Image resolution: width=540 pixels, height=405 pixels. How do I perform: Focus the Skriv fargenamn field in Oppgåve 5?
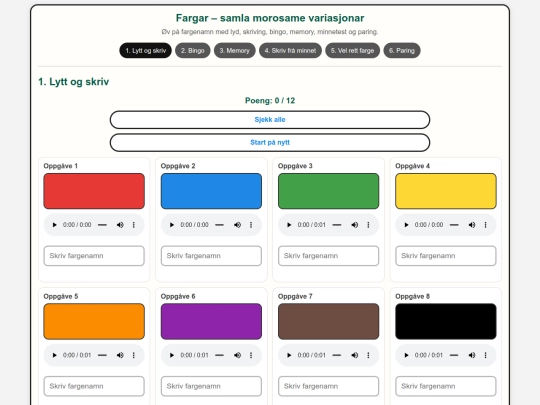click(x=94, y=386)
